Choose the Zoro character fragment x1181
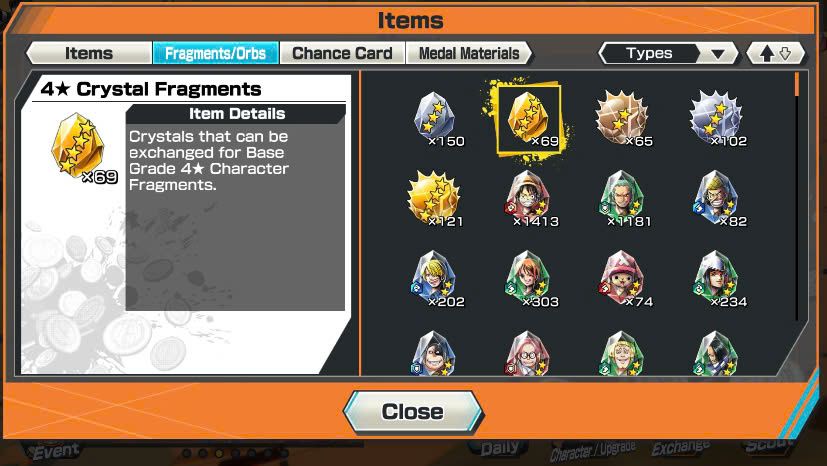The height and width of the screenshot is (466, 827). coord(623,199)
